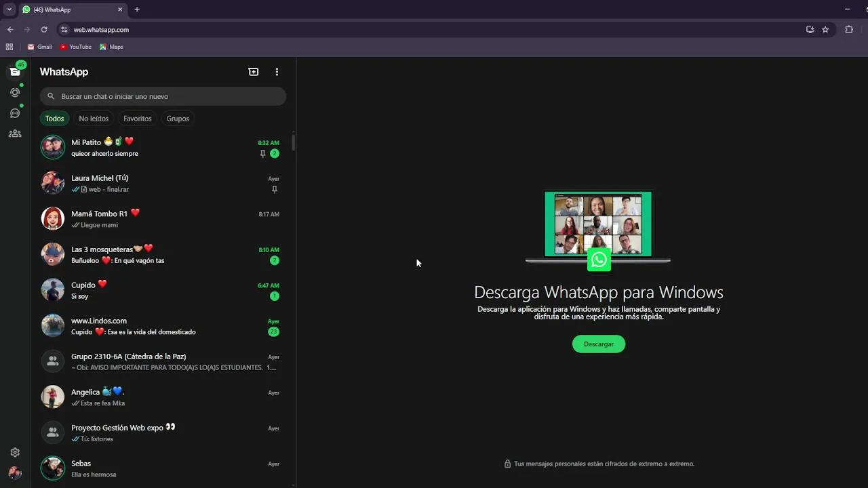Open 'Grupo 2310-6A (Cátedra de la Paz)' chat
This screenshot has width=868, height=488.
click(163, 361)
